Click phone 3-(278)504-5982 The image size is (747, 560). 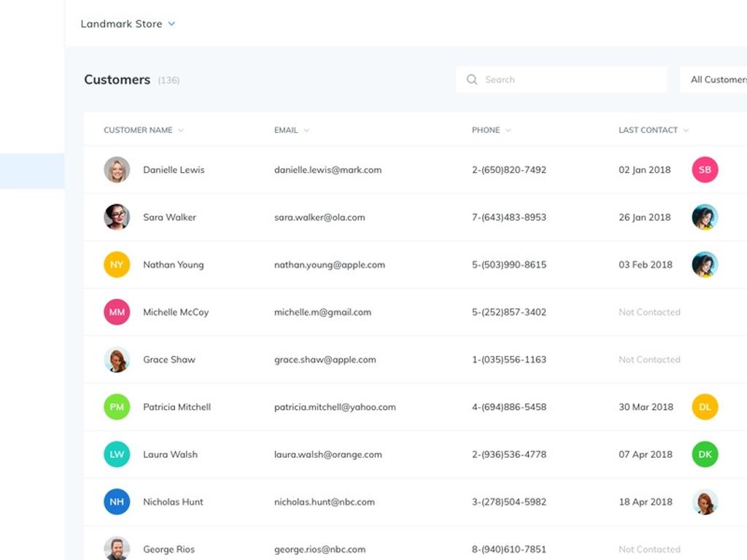click(508, 502)
